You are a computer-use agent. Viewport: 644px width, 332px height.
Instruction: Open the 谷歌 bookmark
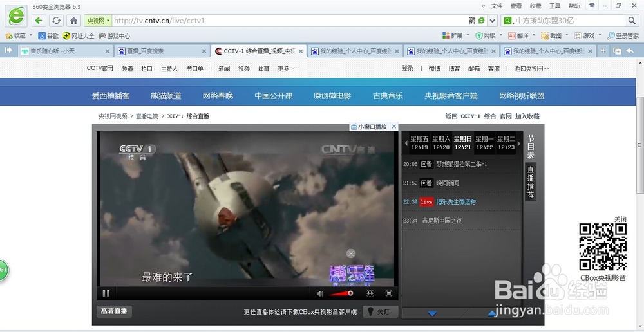(48, 36)
